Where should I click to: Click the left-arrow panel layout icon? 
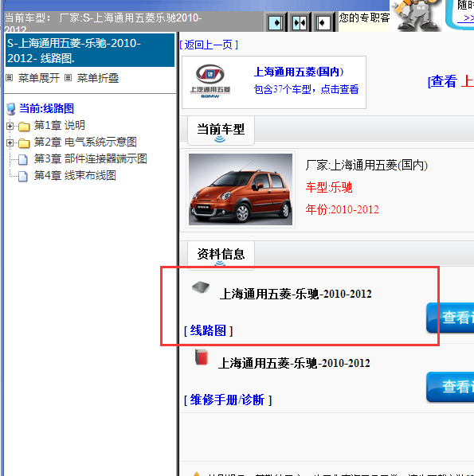click(x=323, y=22)
